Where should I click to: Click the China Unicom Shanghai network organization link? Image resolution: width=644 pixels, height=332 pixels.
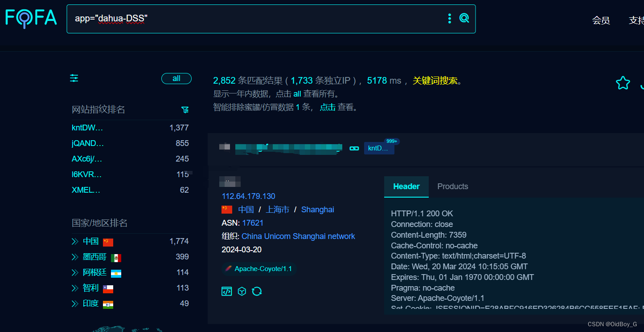298,236
